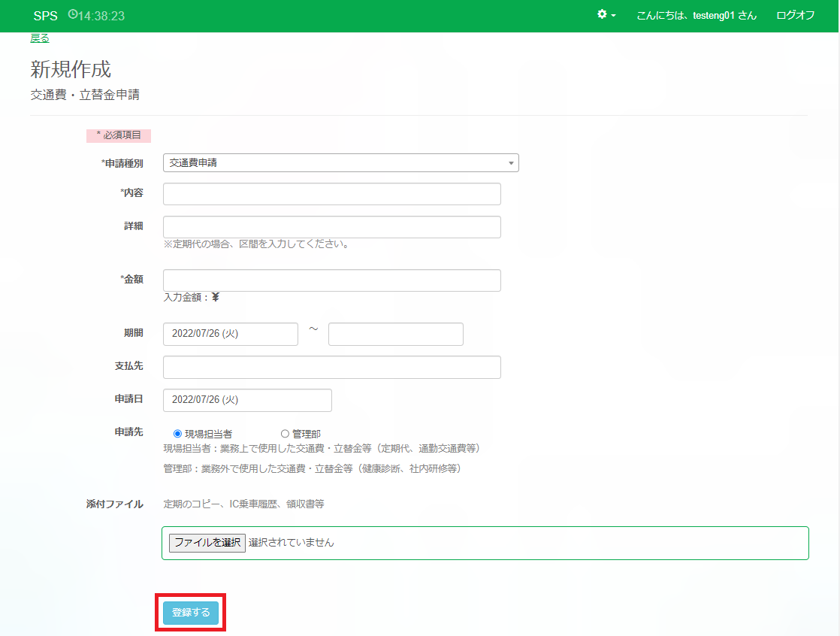
Task: Click the ログオフ menu item
Action: [x=795, y=16]
